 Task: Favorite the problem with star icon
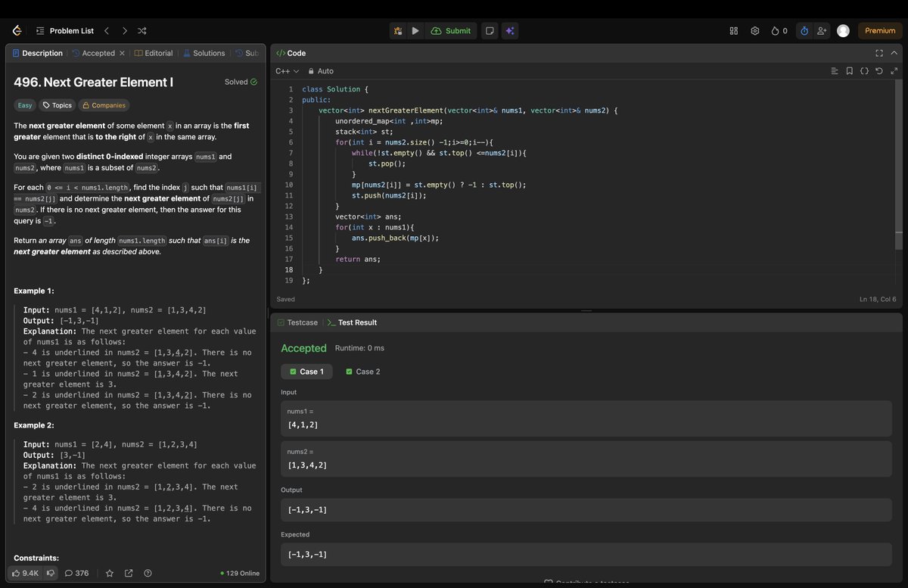click(109, 573)
